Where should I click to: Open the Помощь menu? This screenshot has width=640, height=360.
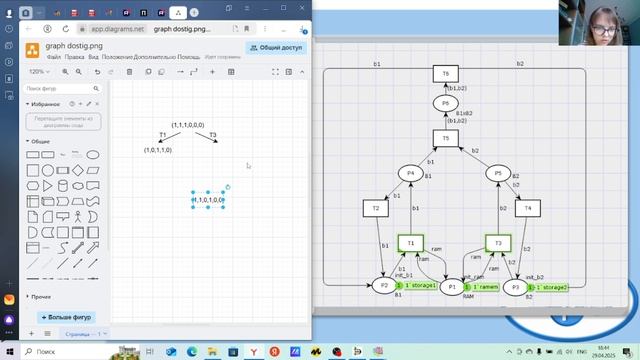189,57
